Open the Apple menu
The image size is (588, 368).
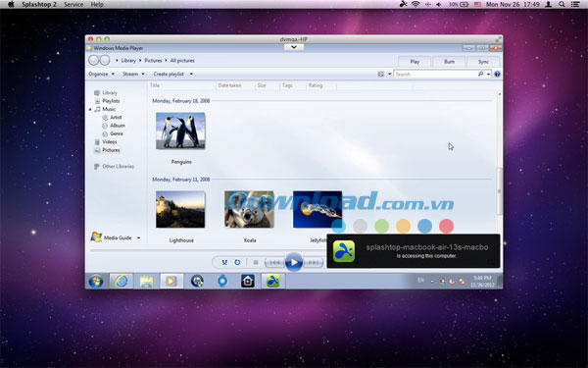pyautogui.click(x=11, y=5)
